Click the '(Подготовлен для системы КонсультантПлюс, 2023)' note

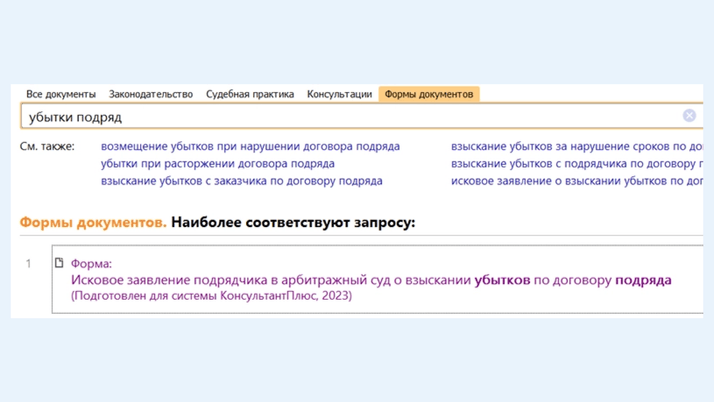[x=211, y=296]
